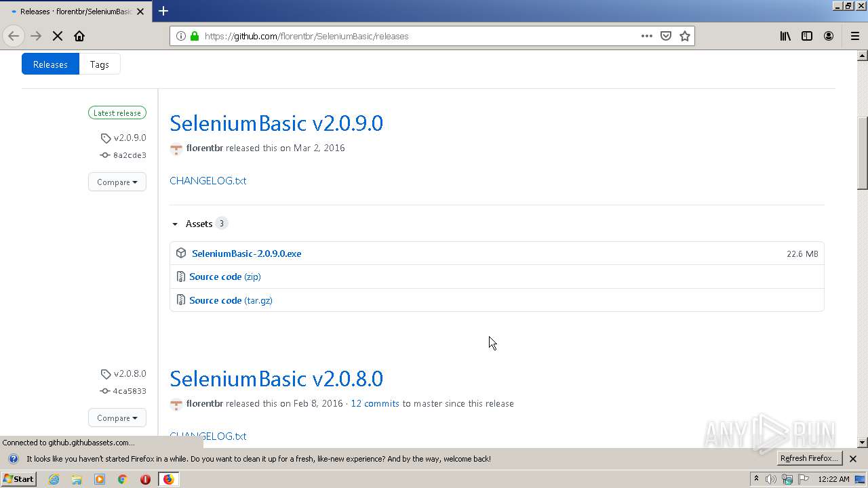
Task: Download SeleniumBasic-2.0.9.0.exe
Action: pos(247,253)
